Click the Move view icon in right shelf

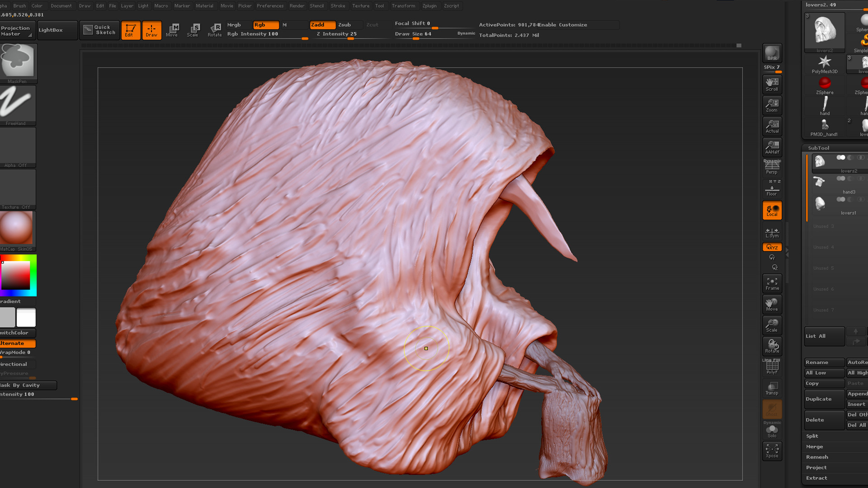[772, 304]
